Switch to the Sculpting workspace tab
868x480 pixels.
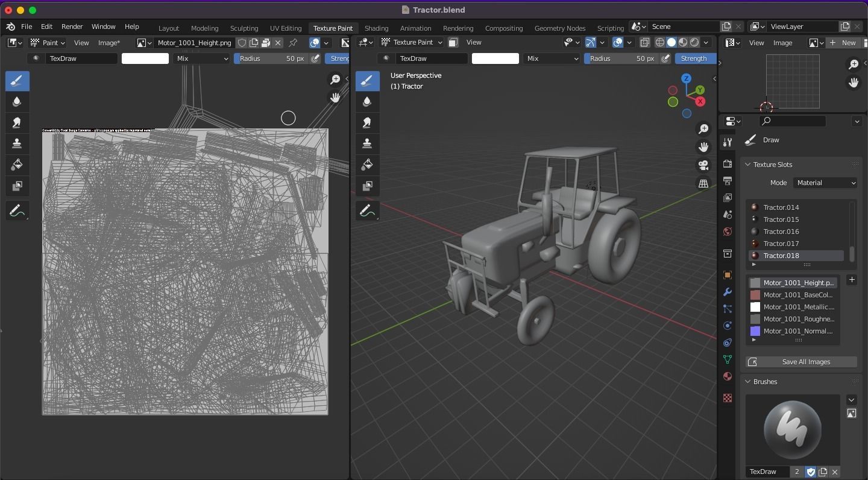(x=244, y=28)
